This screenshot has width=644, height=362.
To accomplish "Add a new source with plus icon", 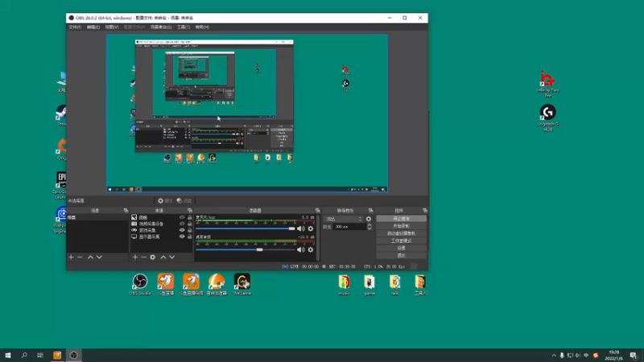I will tap(134, 257).
